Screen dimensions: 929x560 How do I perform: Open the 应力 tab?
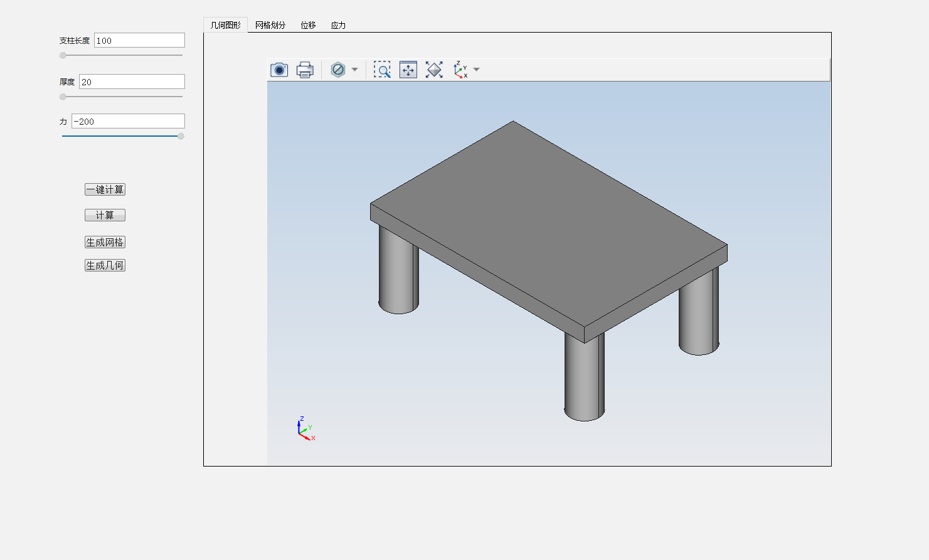(x=338, y=25)
